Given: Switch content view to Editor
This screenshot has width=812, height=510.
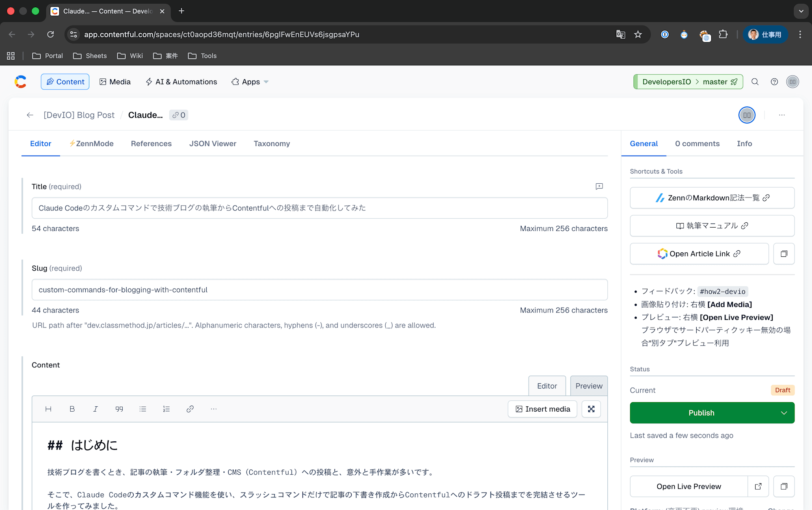Looking at the screenshot, I should click(547, 386).
